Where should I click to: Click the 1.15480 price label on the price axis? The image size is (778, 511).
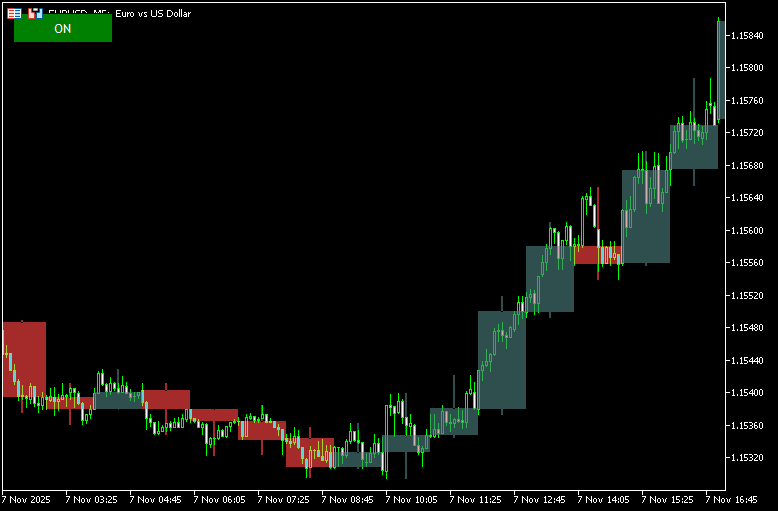[x=747, y=328]
